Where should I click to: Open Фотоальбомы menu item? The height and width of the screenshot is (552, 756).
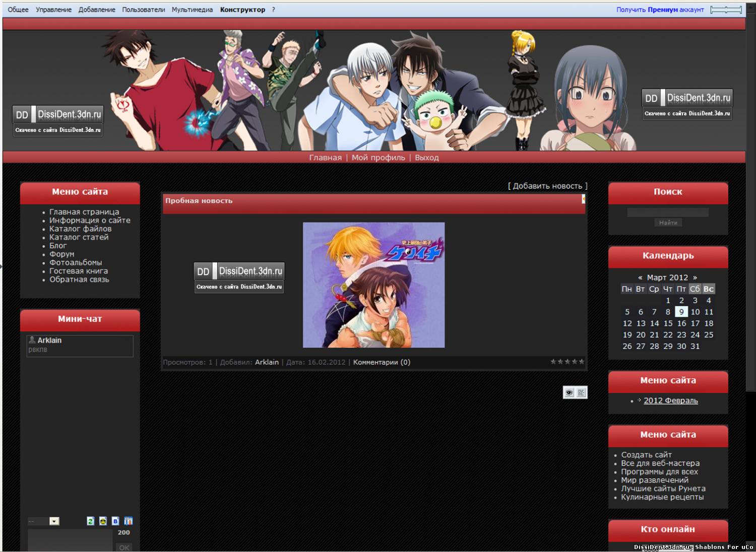(x=76, y=262)
